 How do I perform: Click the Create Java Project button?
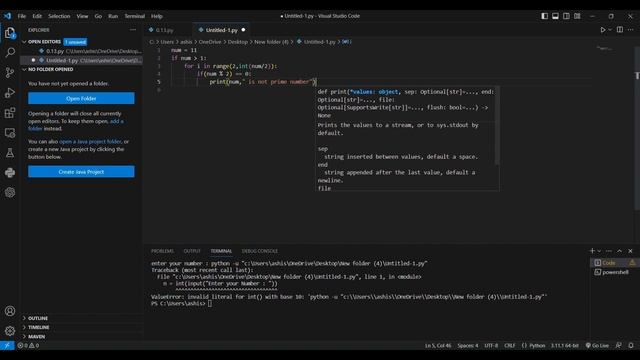pos(81,172)
